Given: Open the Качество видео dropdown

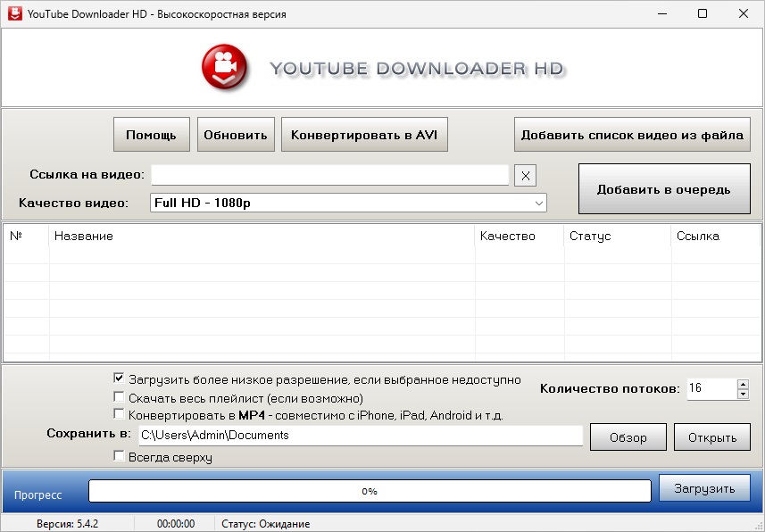Looking at the screenshot, I should click(348, 203).
